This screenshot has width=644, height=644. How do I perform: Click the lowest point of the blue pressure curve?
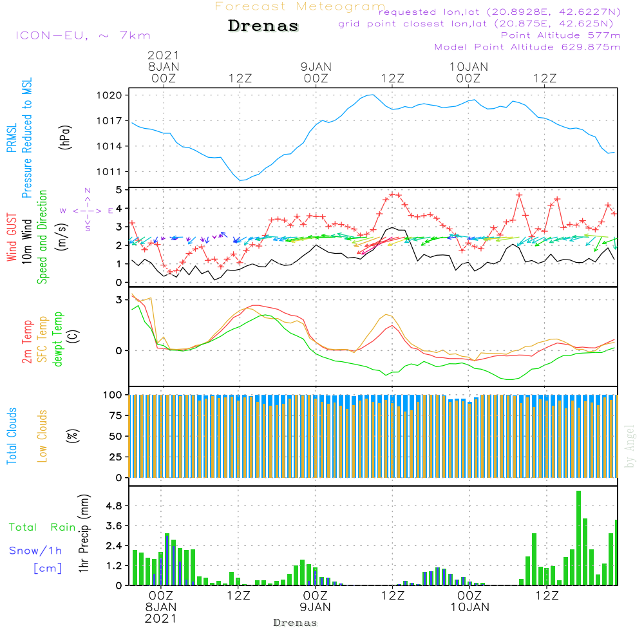(x=241, y=180)
